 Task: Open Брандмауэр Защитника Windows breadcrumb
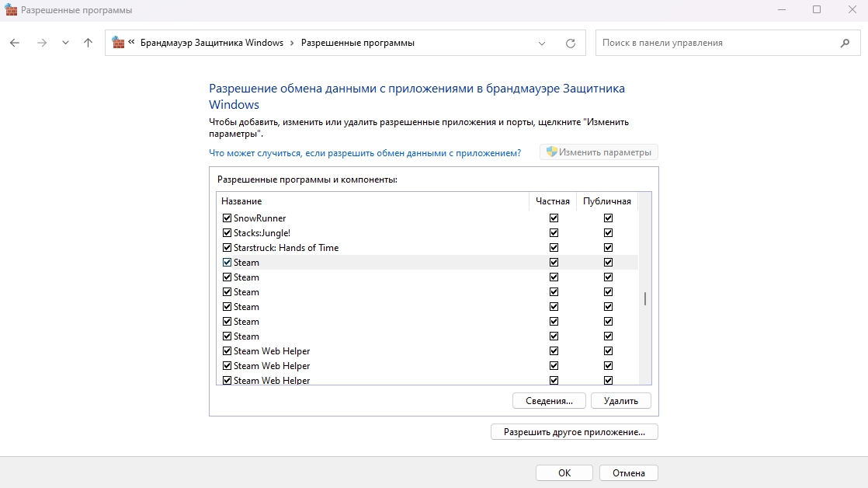[x=211, y=43]
